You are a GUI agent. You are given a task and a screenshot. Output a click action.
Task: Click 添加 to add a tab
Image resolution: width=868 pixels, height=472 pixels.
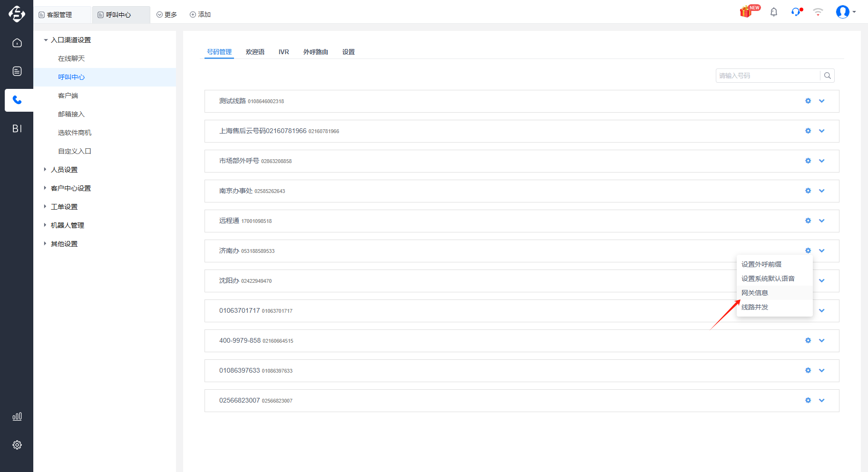[x=200, y=15]
